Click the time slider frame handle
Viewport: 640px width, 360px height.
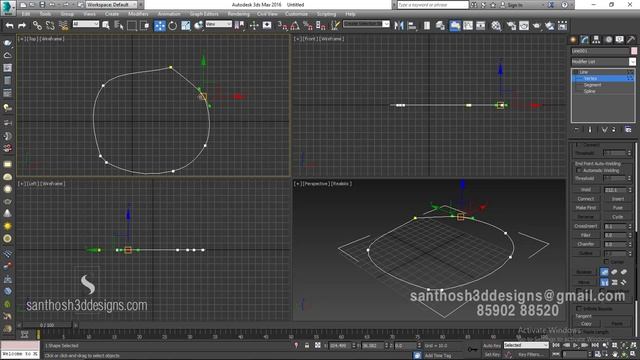point(48,325)
